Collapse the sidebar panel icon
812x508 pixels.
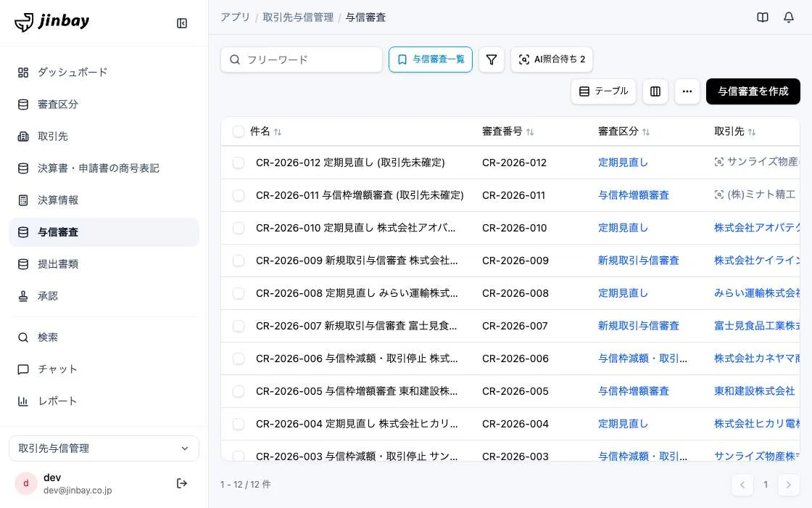182,23
